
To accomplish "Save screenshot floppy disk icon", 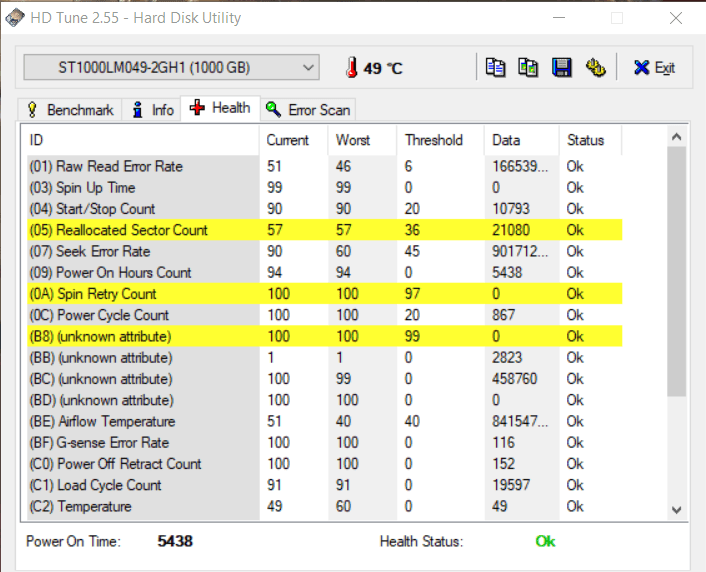I will (x=561, y=68).
